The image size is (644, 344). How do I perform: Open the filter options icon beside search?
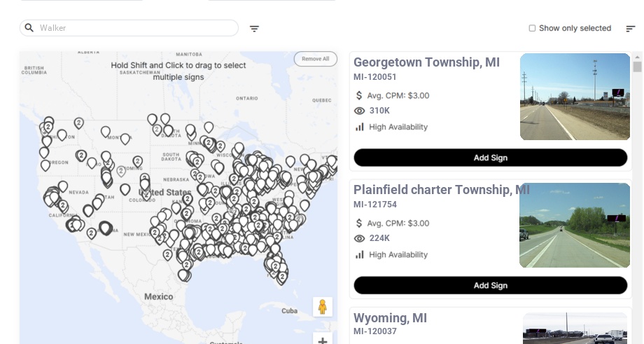(254, 29)
